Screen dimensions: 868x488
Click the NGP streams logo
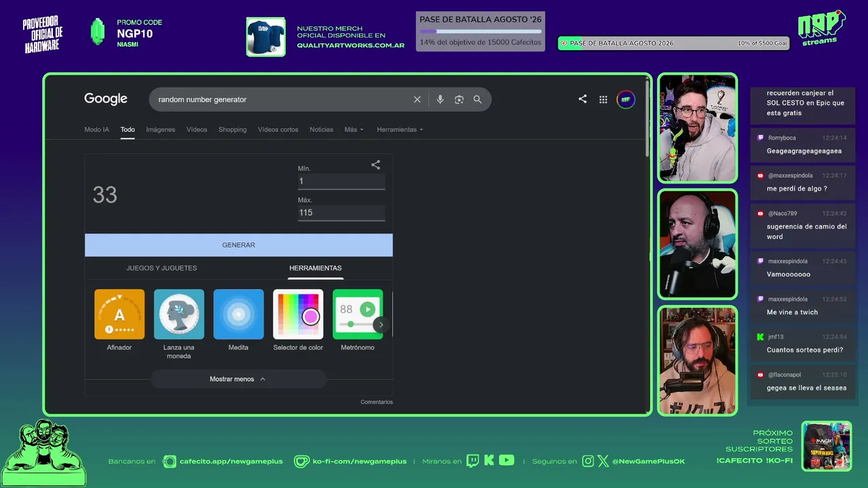pyautogui.click(x=821, y=28)
